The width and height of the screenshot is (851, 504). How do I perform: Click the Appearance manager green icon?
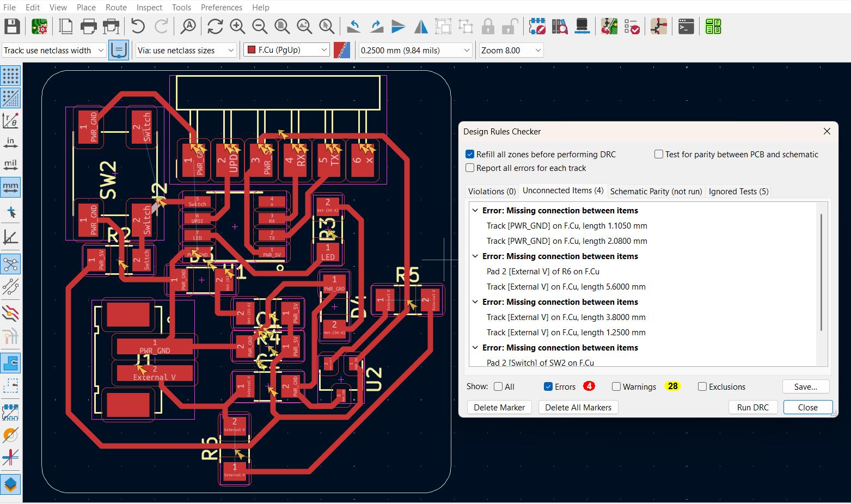click(713, 26)
